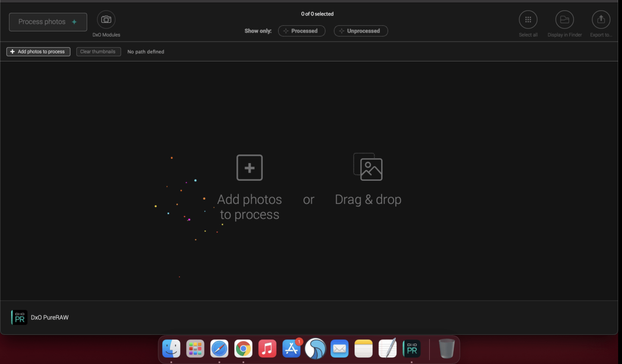Click the plus on Add photos to process button
This screenshot has width=622, height=364.
pyautogui.click(x=13, y=52)
